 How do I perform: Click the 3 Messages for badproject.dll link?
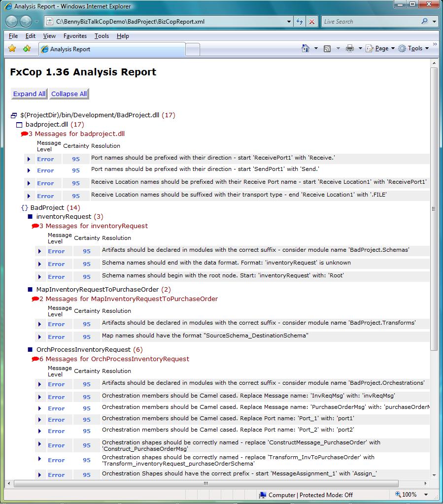[76, 134]
